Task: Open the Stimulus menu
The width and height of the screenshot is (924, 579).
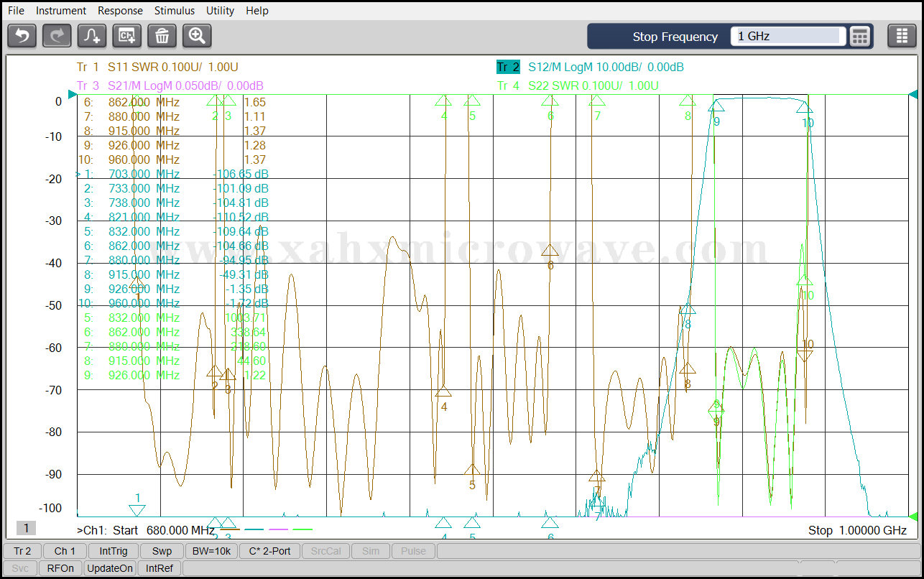Action: [175, 11]
